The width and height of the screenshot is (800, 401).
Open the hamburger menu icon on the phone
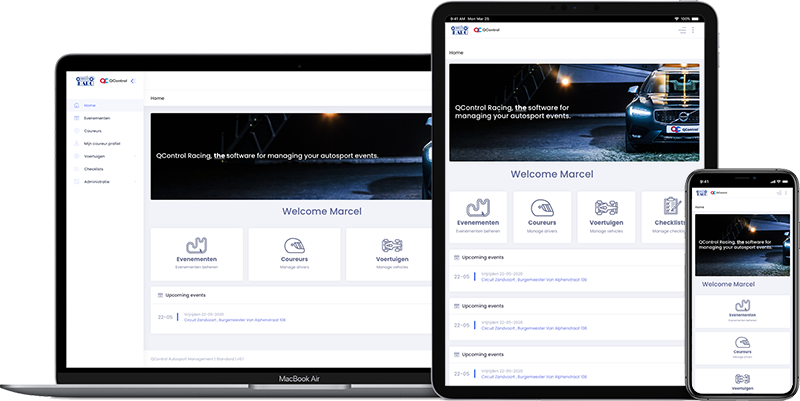point(779,193)
